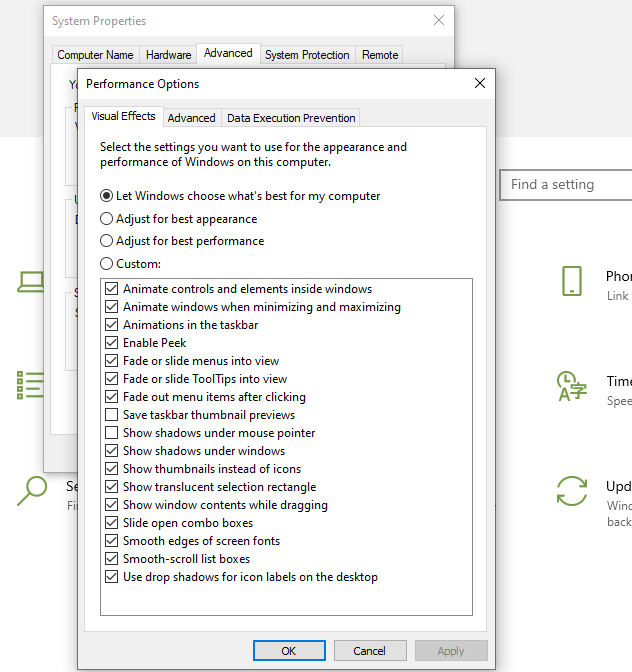Viewport: 632px width, 672px height.
Task: Select Advanced tab in System Properties
Action: pos(228,53)
